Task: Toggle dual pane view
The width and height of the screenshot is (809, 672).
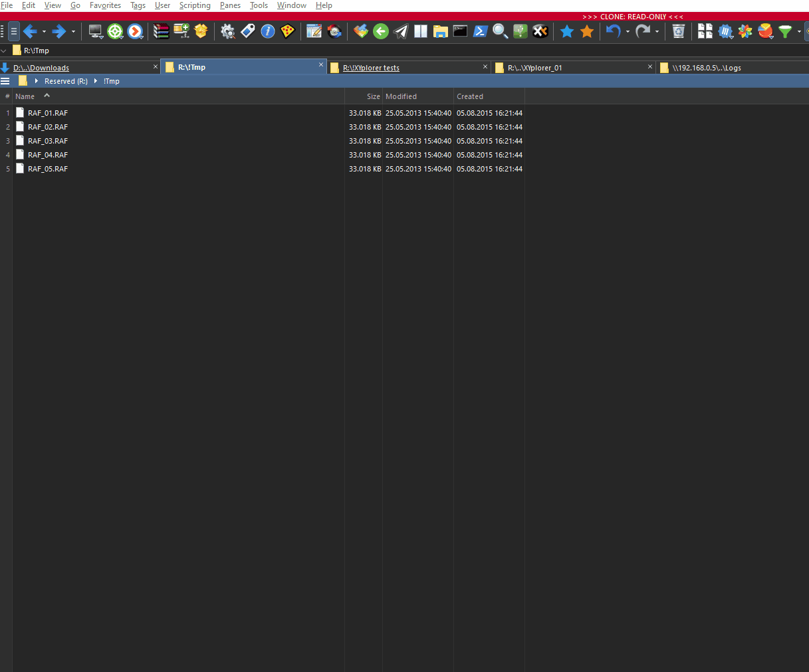Action: [421, 31]
